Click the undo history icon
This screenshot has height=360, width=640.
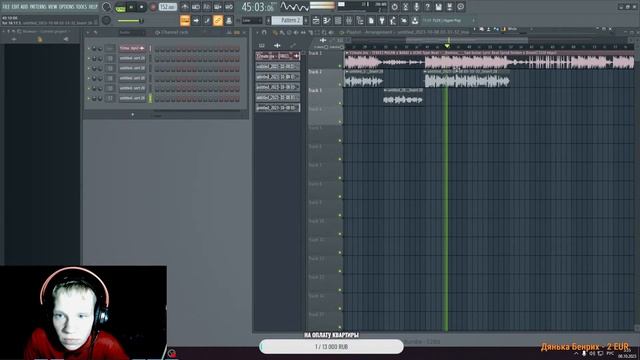point(394,7)
